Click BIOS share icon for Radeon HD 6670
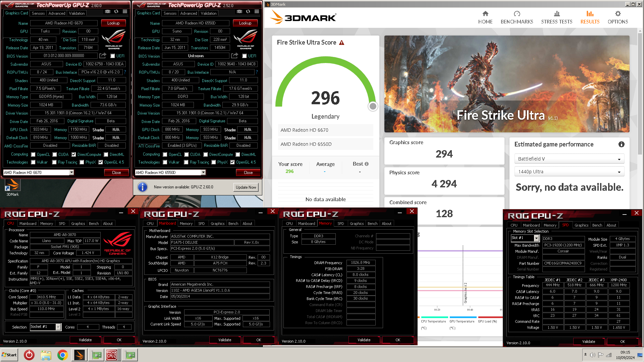644x362 pixels. pyautogui.click(x=103, y=56)
